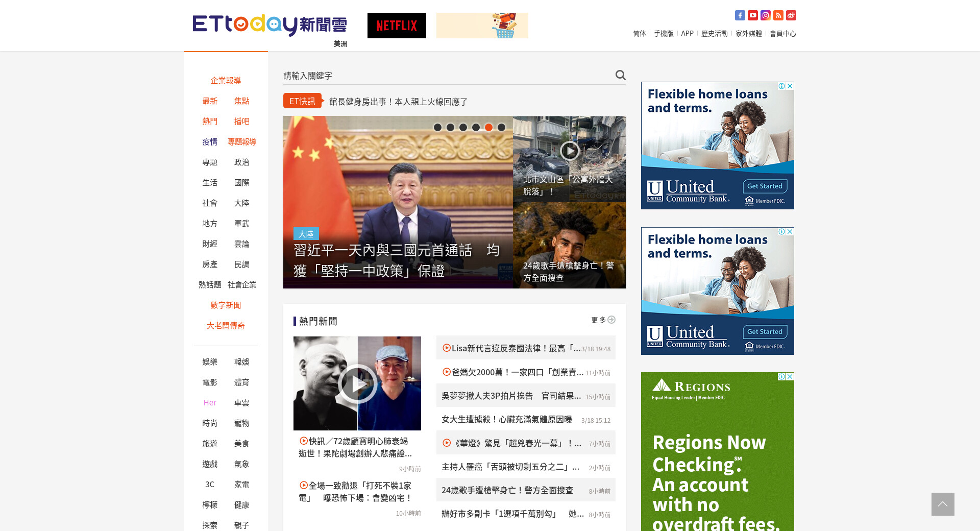The height and width of the screenshot is (531, 980).
Task: Open the 手機版 link
Action: [664, 34]
